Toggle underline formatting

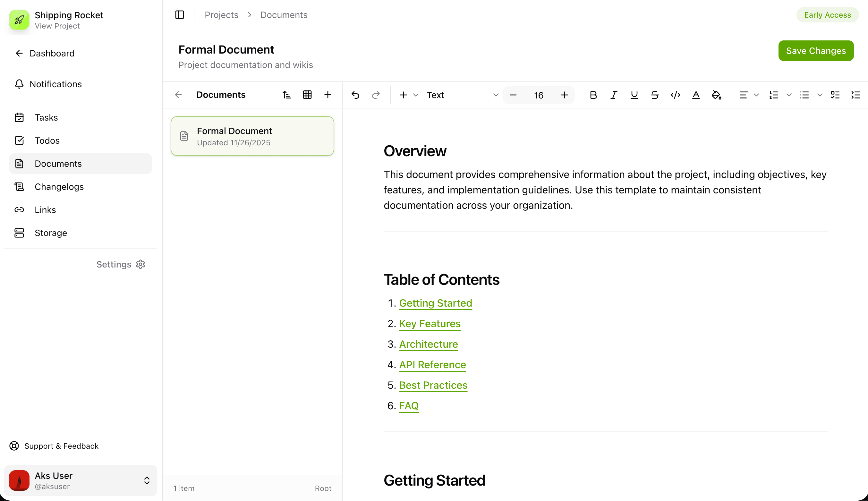634,95
